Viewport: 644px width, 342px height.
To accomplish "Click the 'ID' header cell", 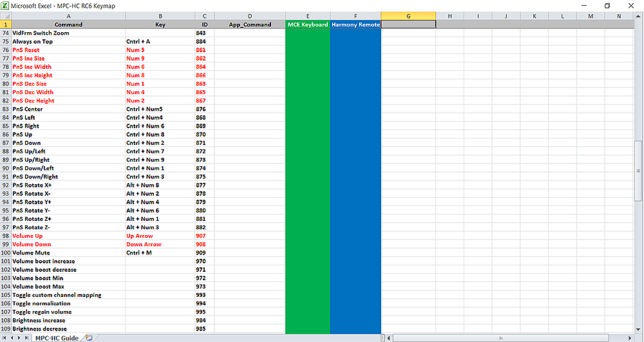I will [205, 24].
